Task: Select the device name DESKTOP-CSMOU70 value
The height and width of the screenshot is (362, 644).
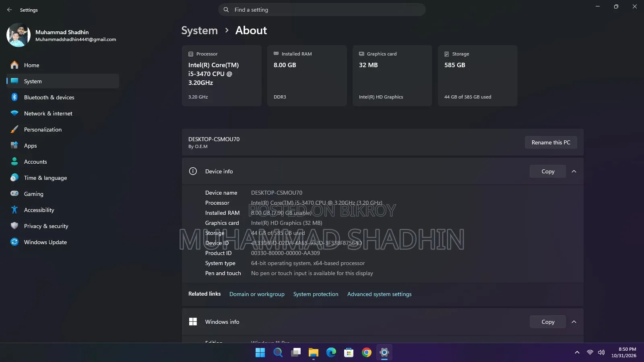Action: (x=277, y=193)
